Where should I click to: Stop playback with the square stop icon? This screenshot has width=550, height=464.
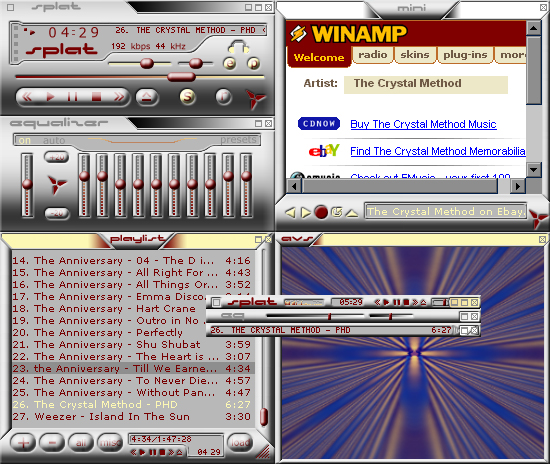pyautogui.click(x=96, y=96)
